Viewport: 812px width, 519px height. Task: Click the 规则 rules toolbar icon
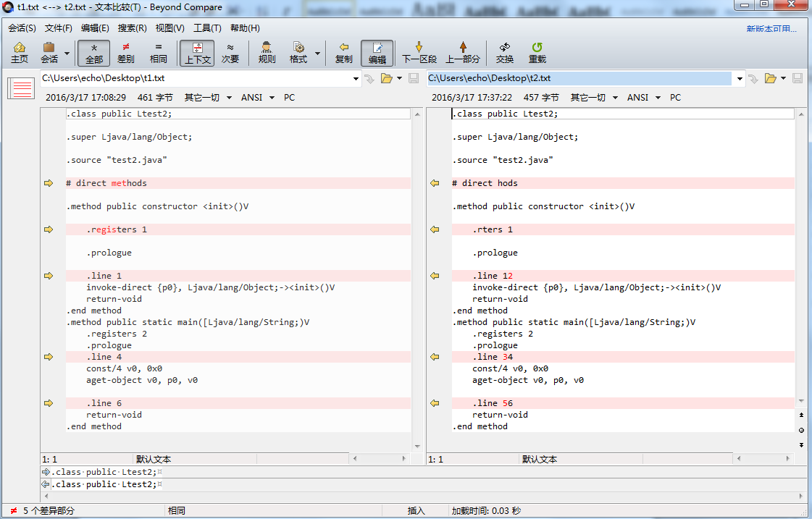point(267,53)
